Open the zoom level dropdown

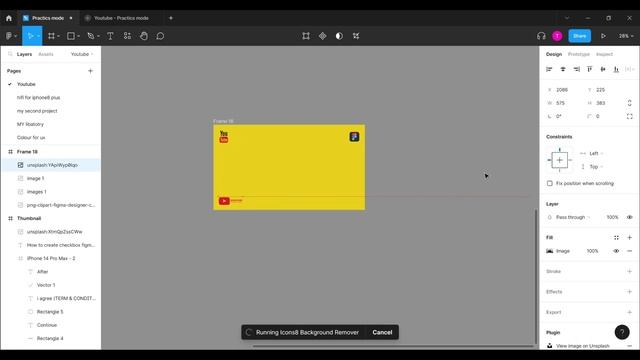[x=626, y=36]
